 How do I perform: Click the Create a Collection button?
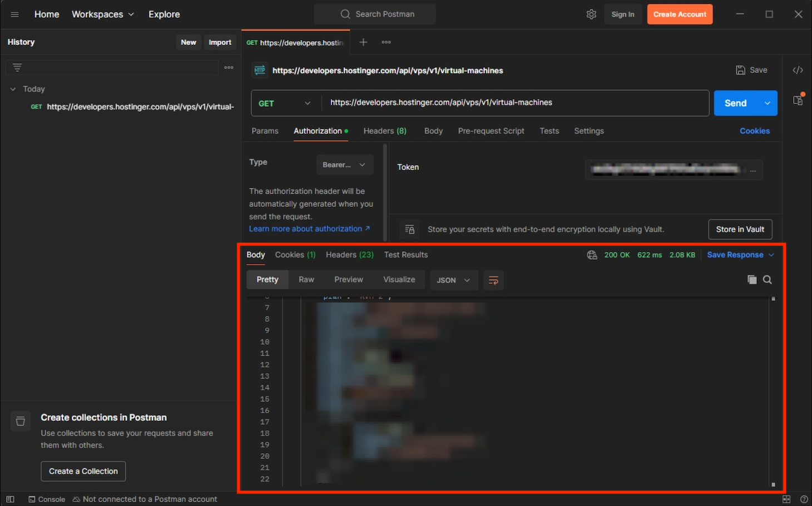(x=83, y=471)
